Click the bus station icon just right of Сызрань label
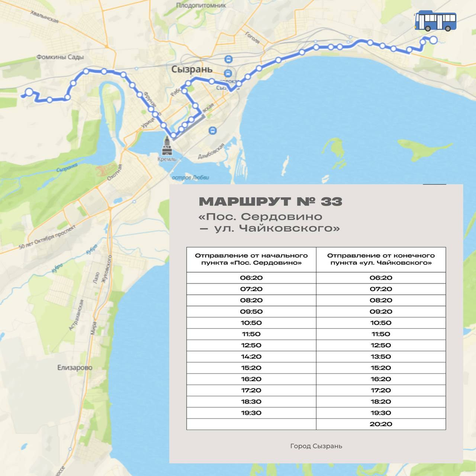 tap(228, 73)
